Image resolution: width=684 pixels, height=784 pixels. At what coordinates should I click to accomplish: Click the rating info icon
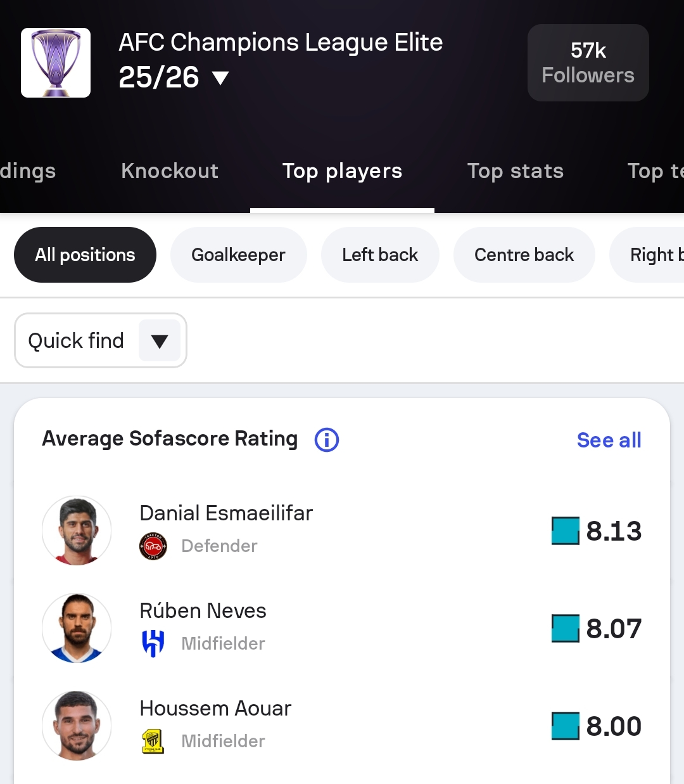coord(327,439)
